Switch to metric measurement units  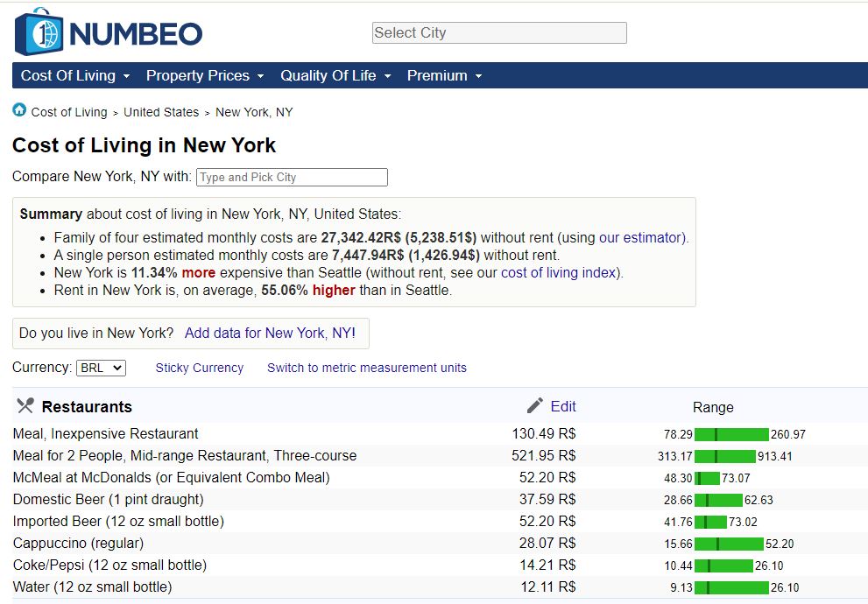pos(367,369)
